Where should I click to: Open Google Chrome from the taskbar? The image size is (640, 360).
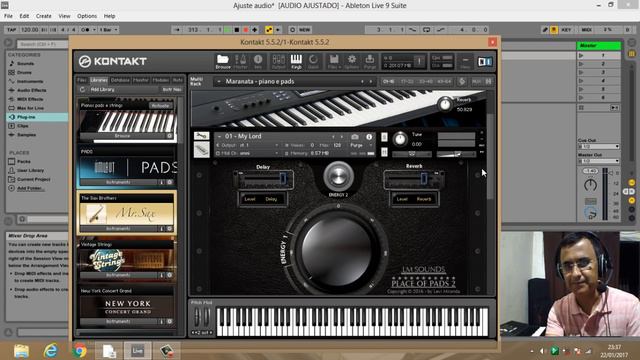tap(80, 351)
